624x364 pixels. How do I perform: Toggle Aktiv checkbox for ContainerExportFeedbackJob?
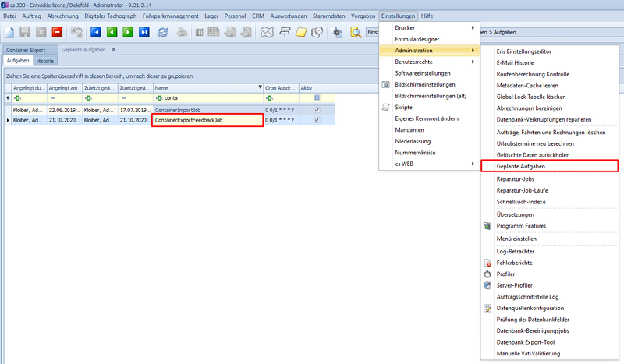pos(317,120)
